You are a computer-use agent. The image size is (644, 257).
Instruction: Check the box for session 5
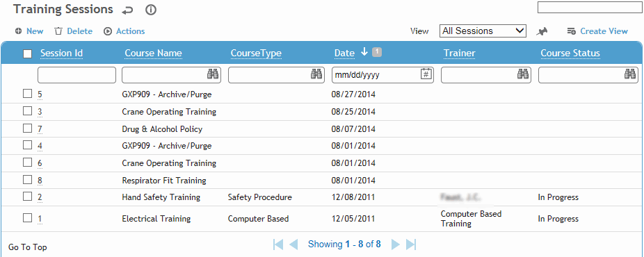[27, 94]
